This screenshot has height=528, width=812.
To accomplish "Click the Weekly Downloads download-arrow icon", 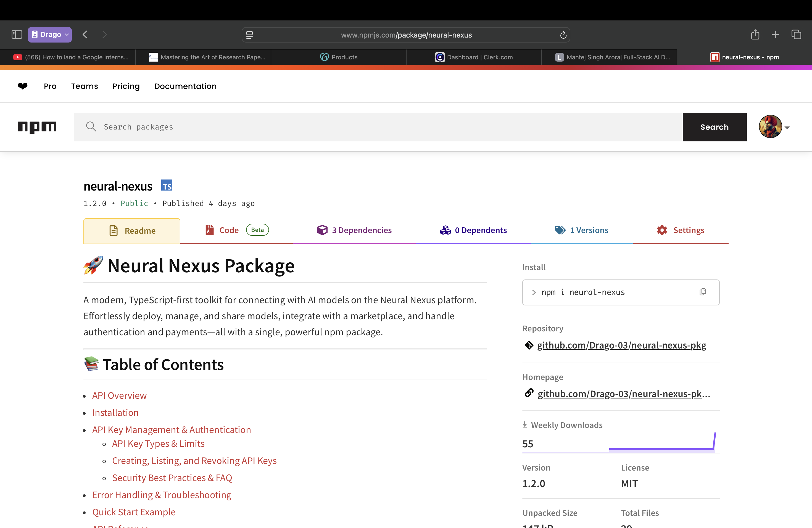I will 525,425.
